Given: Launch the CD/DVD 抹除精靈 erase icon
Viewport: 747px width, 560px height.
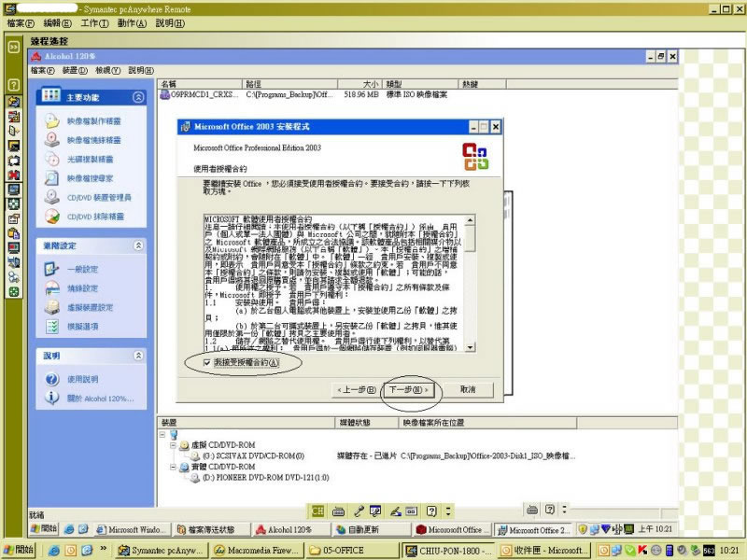Looking at the screenshot, I should (x=52, y=217).
